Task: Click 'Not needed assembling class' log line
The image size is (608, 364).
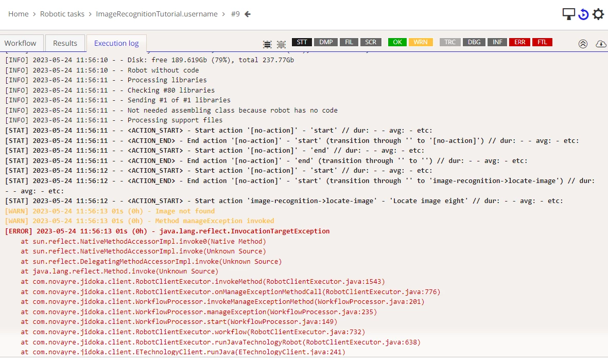Action: 171,111
